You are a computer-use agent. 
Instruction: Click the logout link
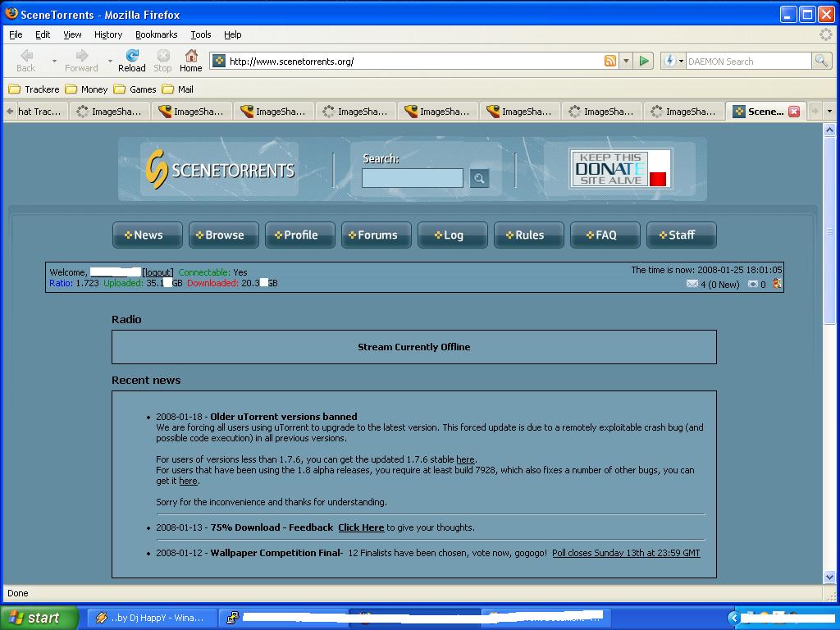pyautogui.click(x=158, y=272)
